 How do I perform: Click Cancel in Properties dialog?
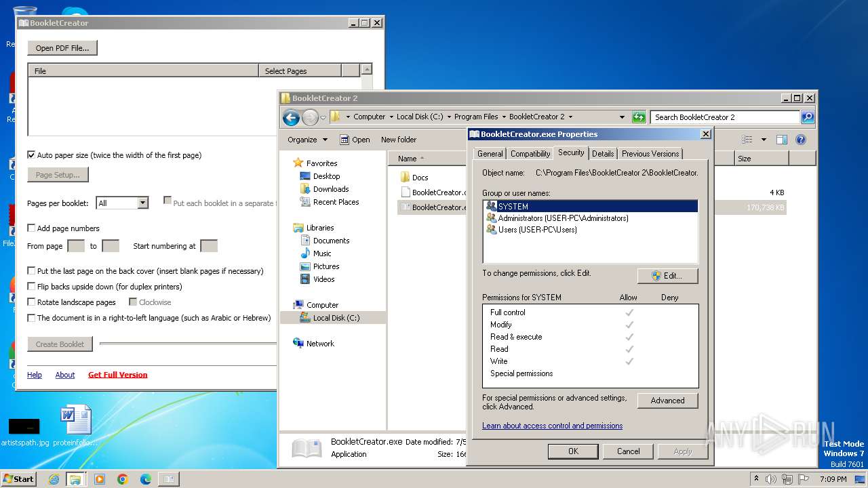628,451
